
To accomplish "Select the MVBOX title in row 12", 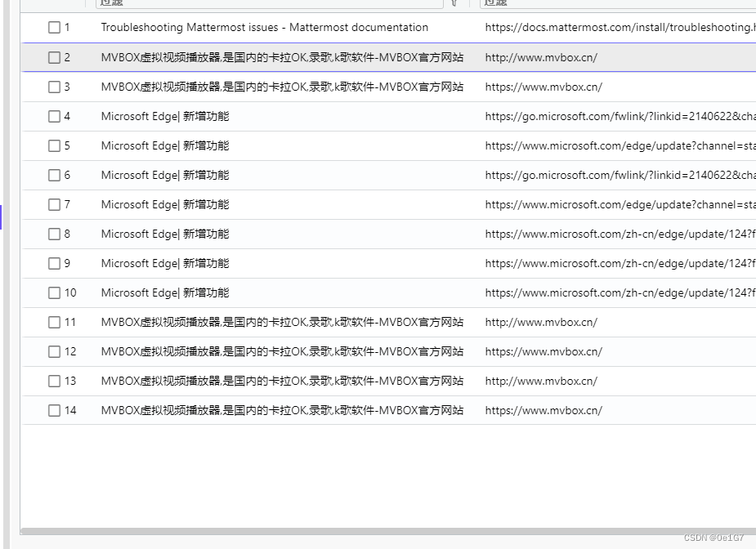I will 282,352.
